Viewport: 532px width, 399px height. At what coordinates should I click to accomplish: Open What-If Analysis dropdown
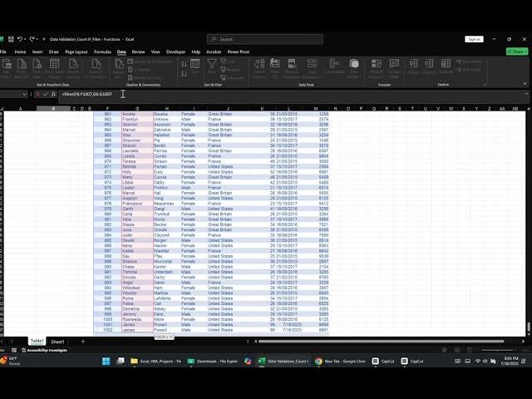pyautogui.click(x=376, y=68)
